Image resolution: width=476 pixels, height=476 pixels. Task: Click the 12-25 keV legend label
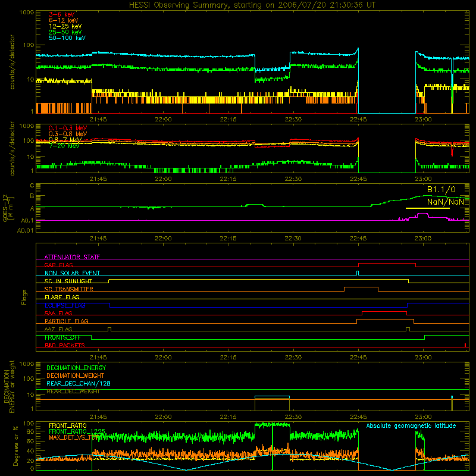click(x=65, y=26)
